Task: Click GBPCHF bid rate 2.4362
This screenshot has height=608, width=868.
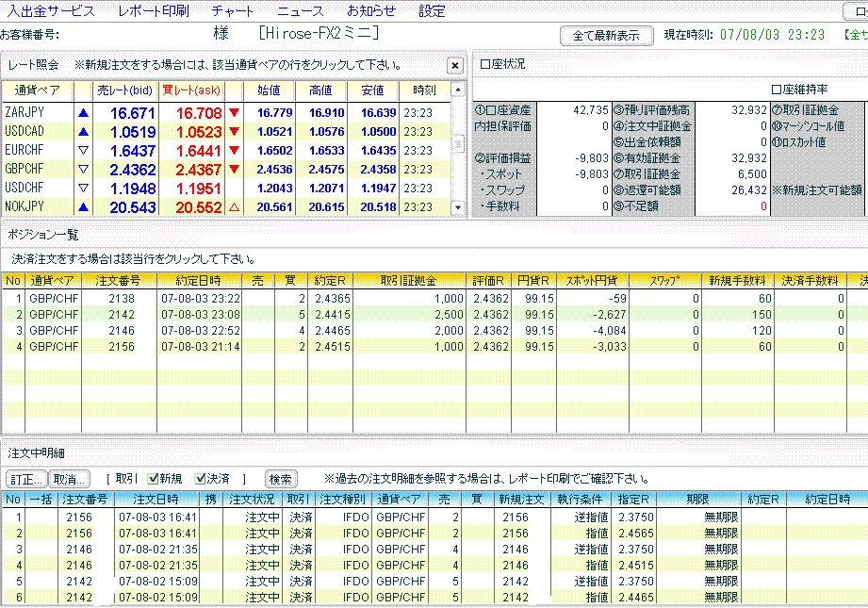Action: [133, 170]
